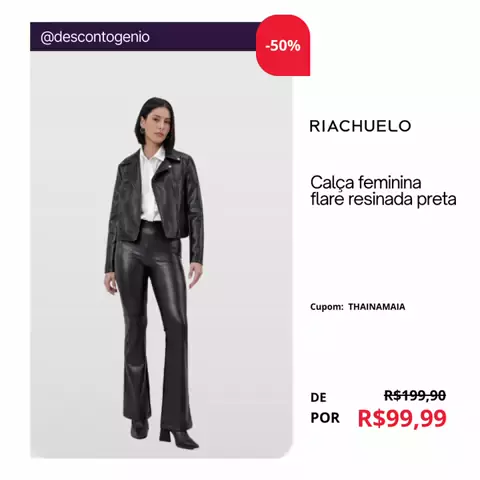Click the @descontogenio handle text

(95, 37)
